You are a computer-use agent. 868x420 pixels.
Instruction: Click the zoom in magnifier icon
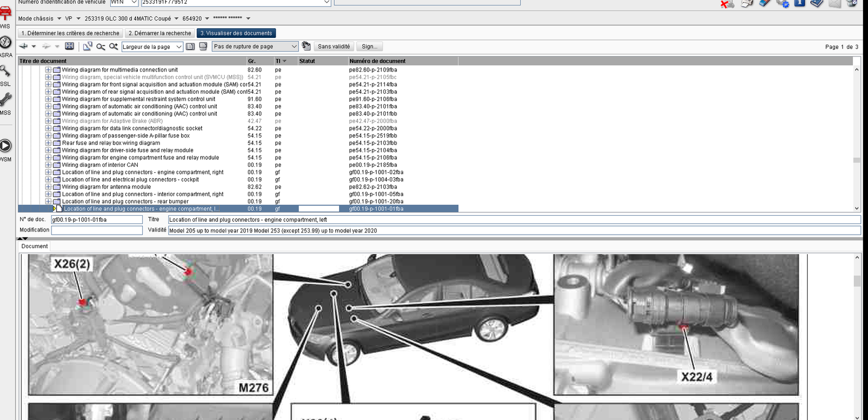[x=113, y=47]
